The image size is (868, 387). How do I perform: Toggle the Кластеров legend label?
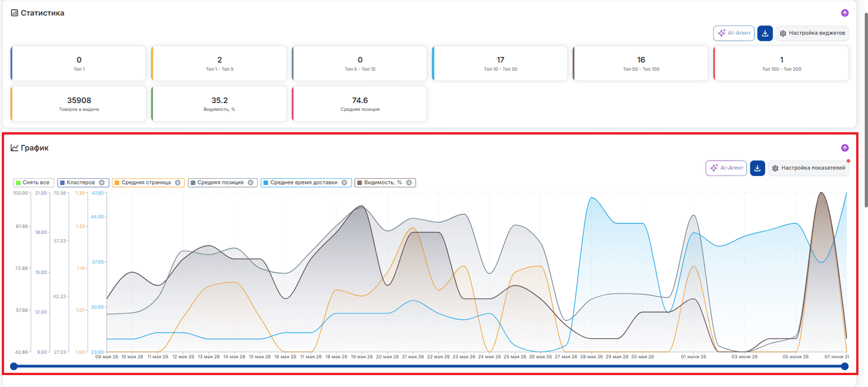[80, 183]
